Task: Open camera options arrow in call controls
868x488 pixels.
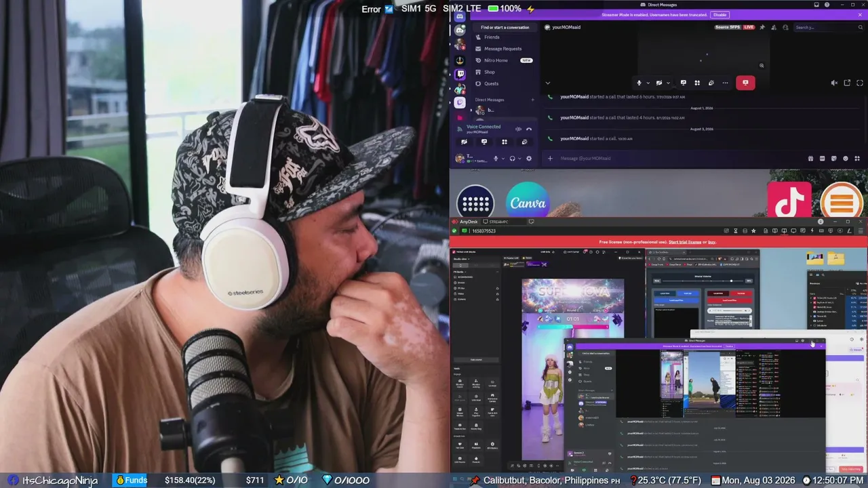Action: [x=668, y=83]
